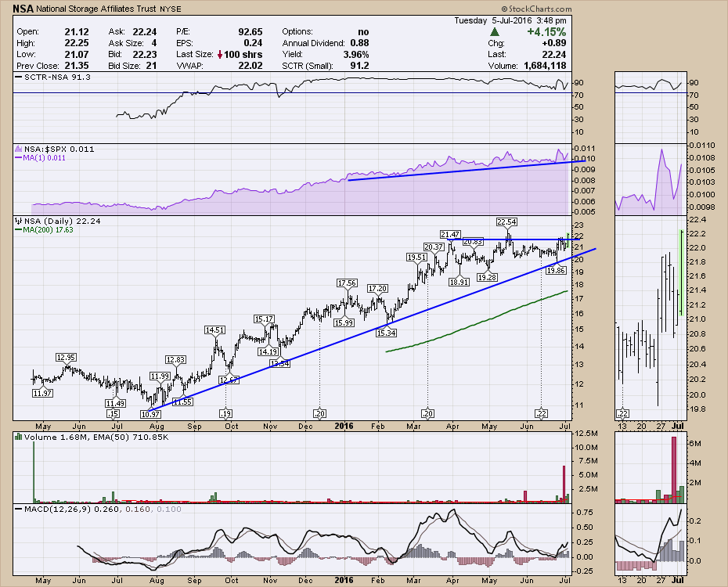The height and width of the screenshot is (587, 728).
Task: Click the MA(200) 17.63 legend label
Action: click(x=48, y=229)
